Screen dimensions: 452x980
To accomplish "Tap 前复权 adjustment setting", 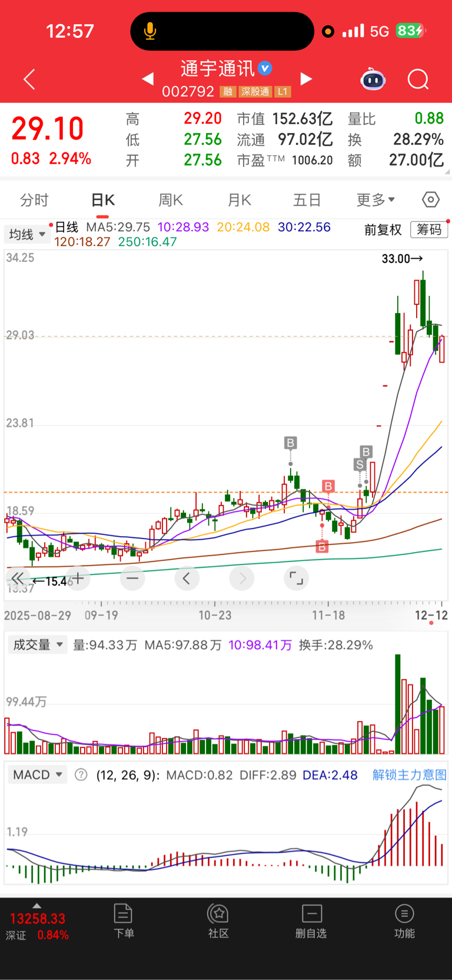I will pyautogui.click(x=383, y=230).
